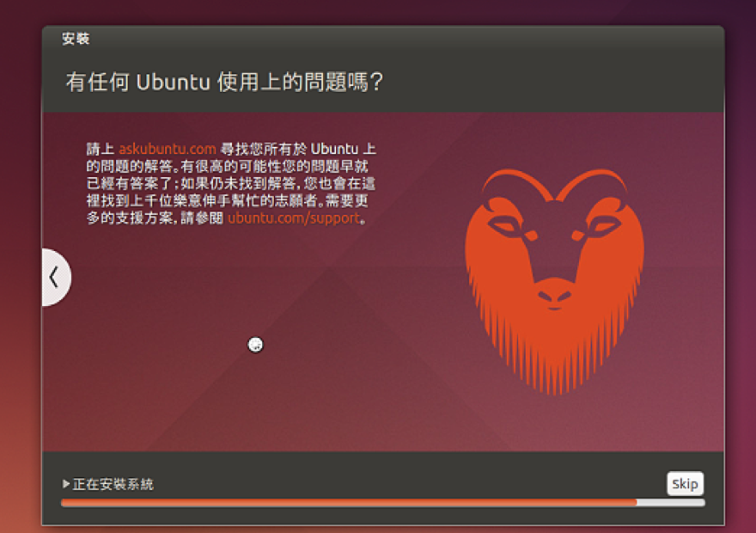The width and height of the screenshot is (756, 533).
Task: Click the goat's left horn
Action: [x=516, y=183]
